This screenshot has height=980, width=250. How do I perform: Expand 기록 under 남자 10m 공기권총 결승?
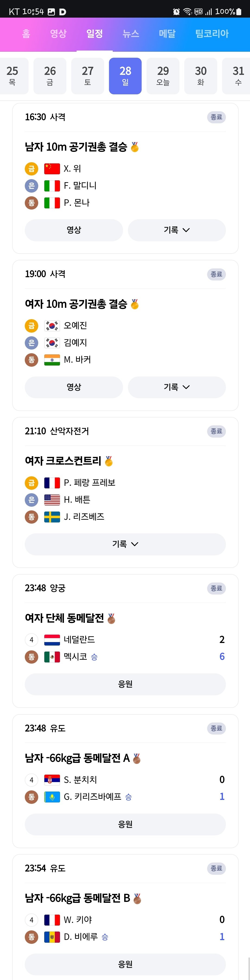177,230
